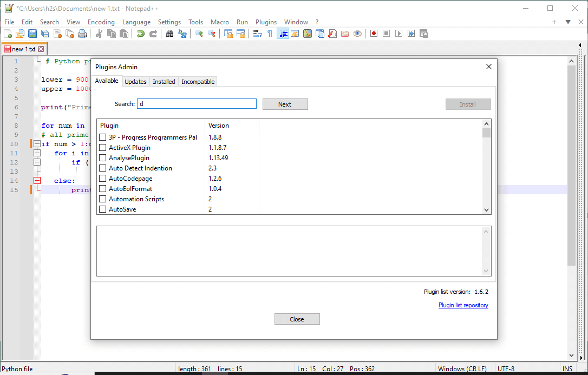Open the Encoding menu

point(101,22)
